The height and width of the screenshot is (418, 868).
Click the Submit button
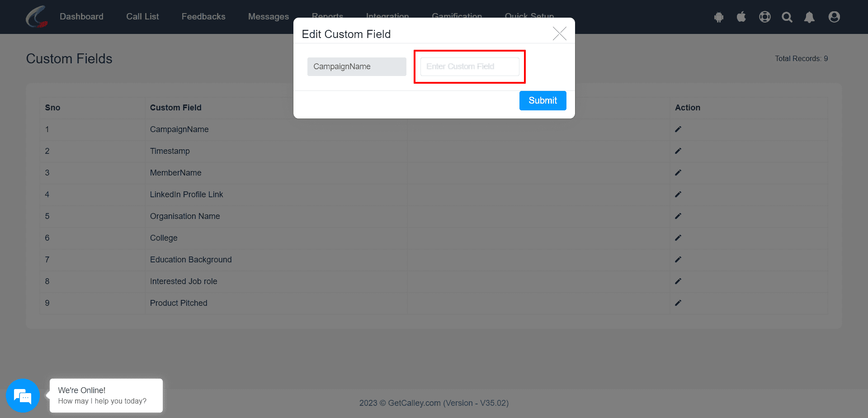(542, 100)
